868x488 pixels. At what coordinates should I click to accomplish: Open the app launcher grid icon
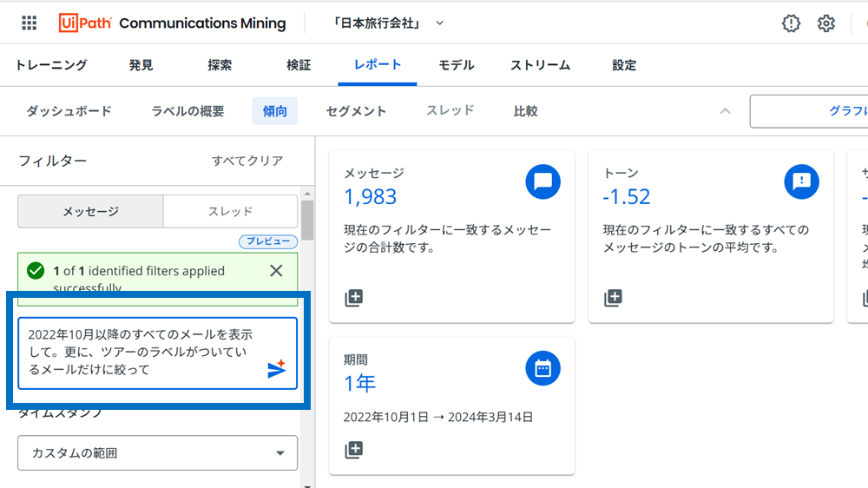pos(29,23)
